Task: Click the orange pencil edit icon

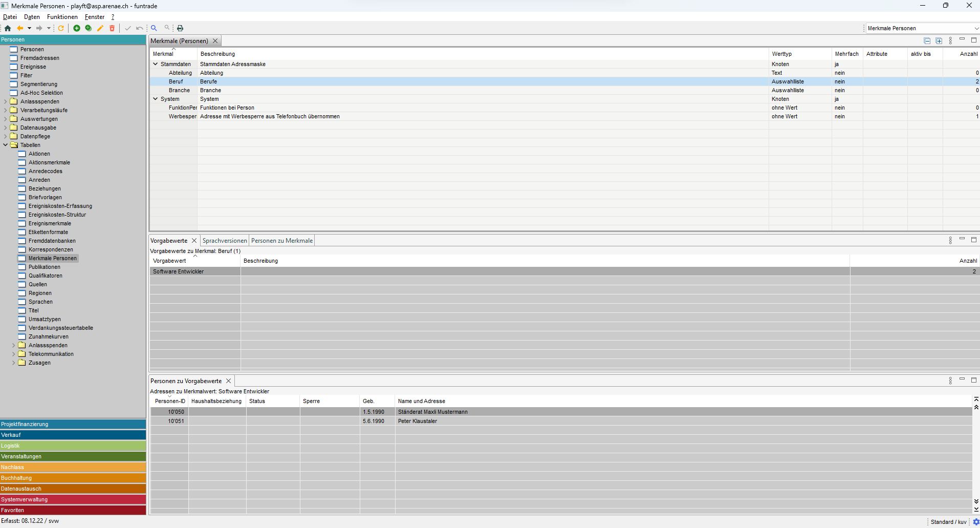Action: coord(100,28)
